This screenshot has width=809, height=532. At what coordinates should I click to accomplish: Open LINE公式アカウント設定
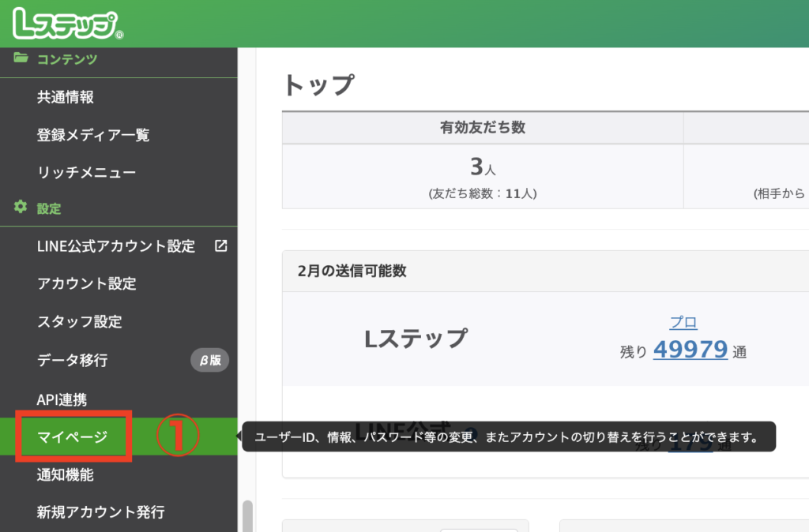116,246
